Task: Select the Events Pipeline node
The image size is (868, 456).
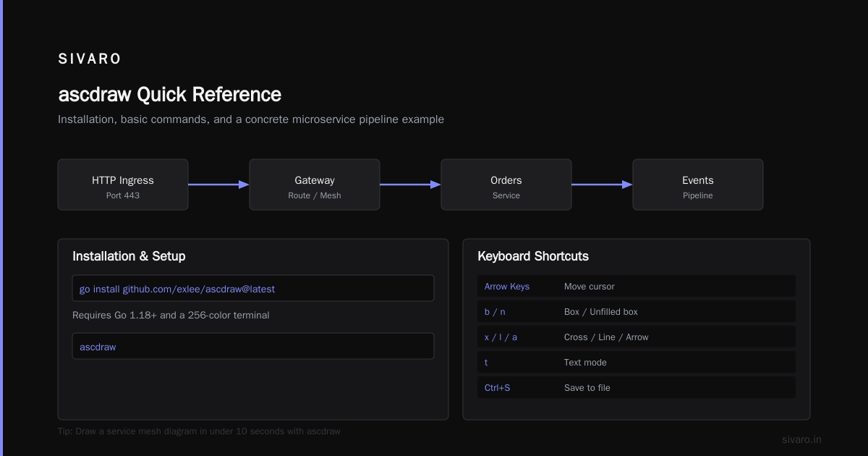Action: point(698,185)
